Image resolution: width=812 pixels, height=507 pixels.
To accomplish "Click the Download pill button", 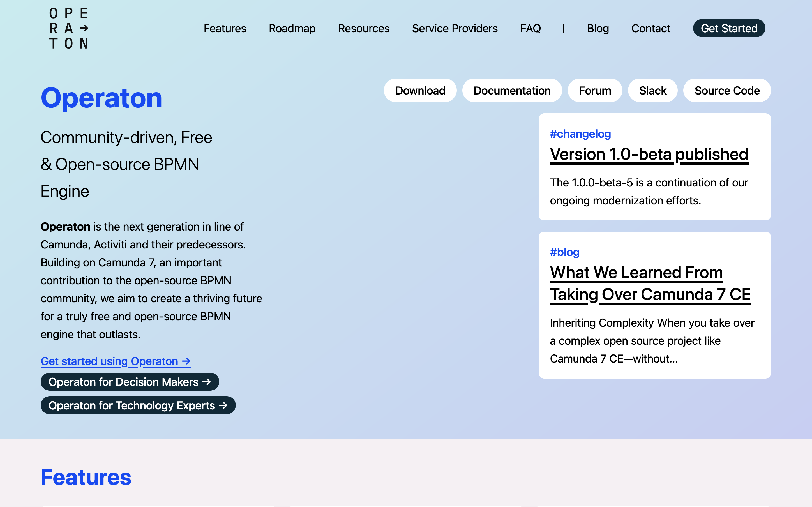I will 420,91.
